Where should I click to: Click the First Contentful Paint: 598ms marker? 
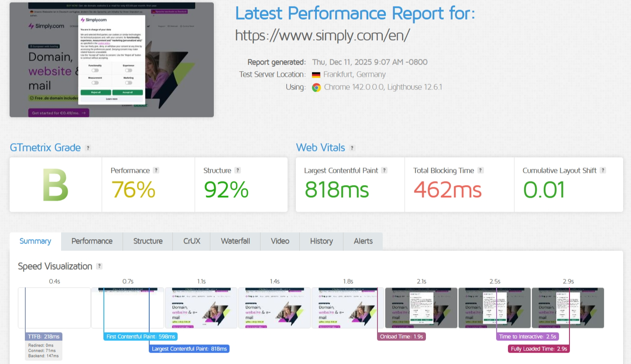point(141,337)
